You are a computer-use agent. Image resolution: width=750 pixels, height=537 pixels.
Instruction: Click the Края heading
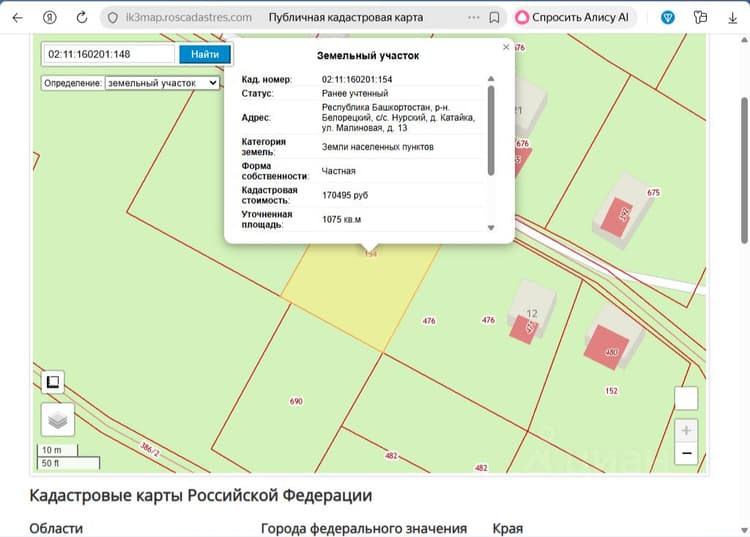point(507,528)
